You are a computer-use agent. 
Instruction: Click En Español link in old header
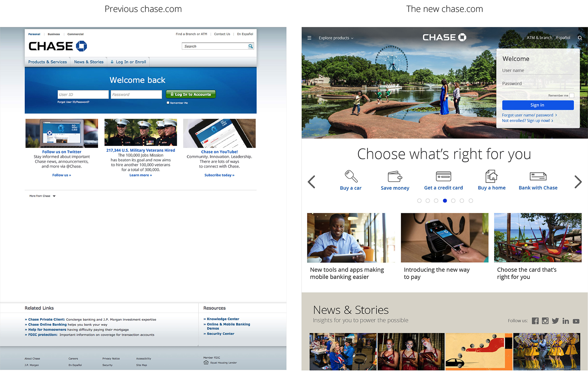[245, 34]
